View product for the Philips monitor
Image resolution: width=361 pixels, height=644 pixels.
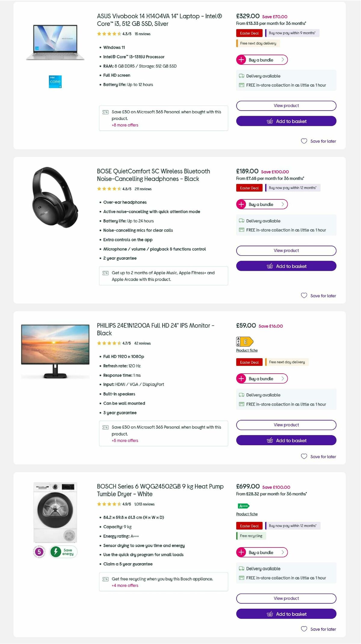coord(286,425)
